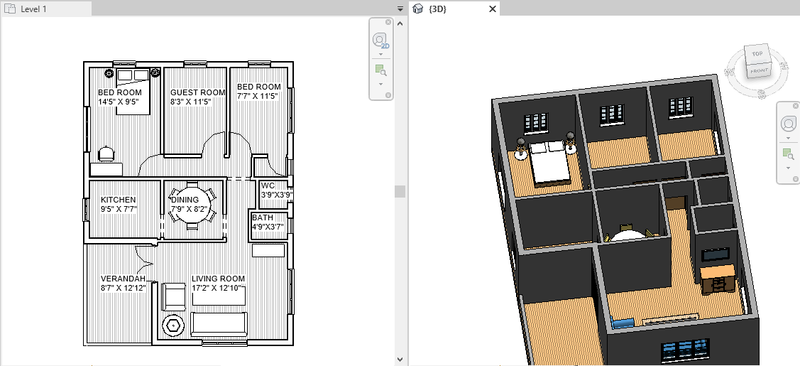This screenshot has height=366, width=800.
Task: Open customize button at bottom of 3D navigation bar
Action: (x=795, y=179)
